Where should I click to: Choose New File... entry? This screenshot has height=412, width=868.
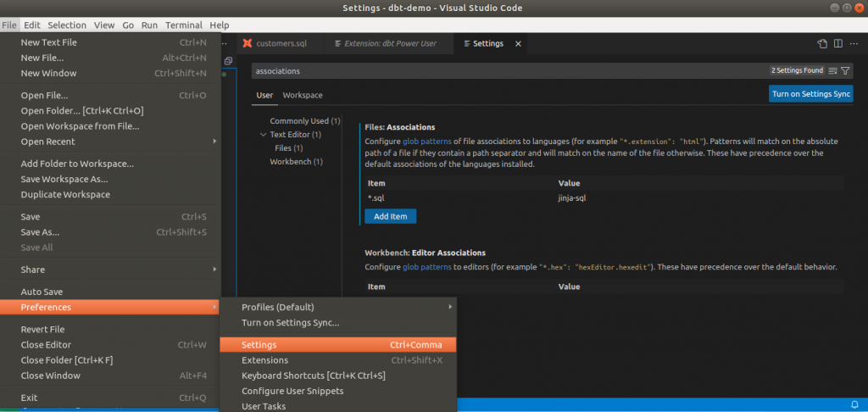pos(110,58)
